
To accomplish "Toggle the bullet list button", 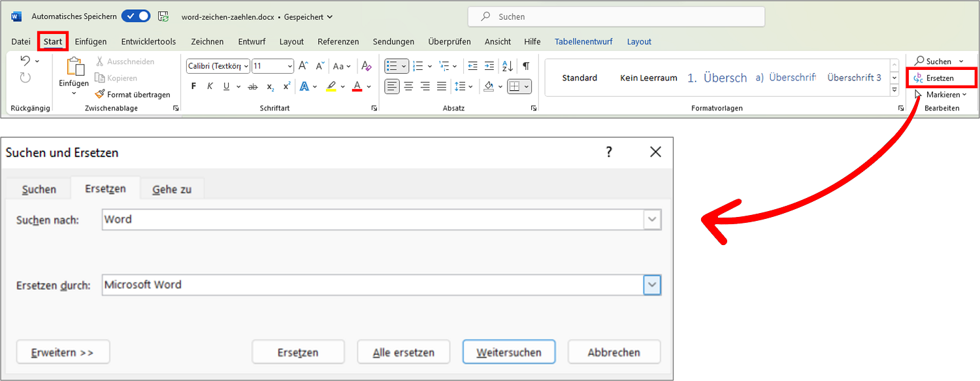I will click(392, 66).
